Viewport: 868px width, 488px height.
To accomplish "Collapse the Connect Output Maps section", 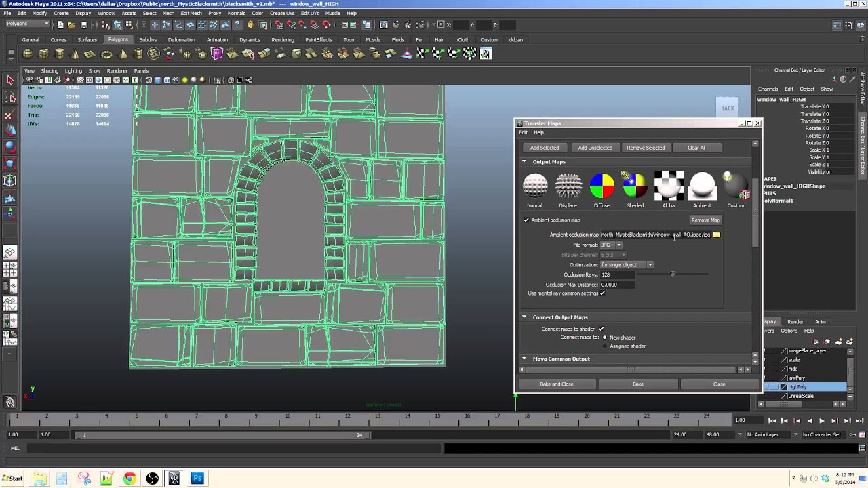I will tap(524, 317).
